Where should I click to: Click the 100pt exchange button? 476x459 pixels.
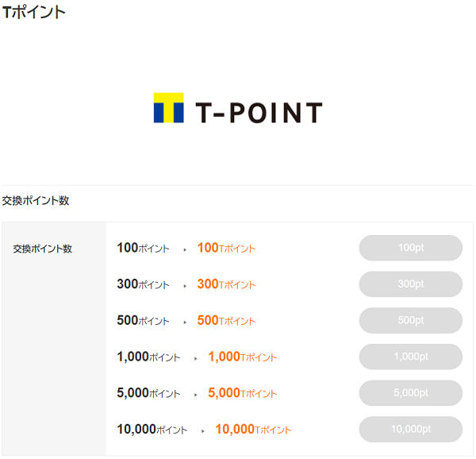(x=410, y=248)
